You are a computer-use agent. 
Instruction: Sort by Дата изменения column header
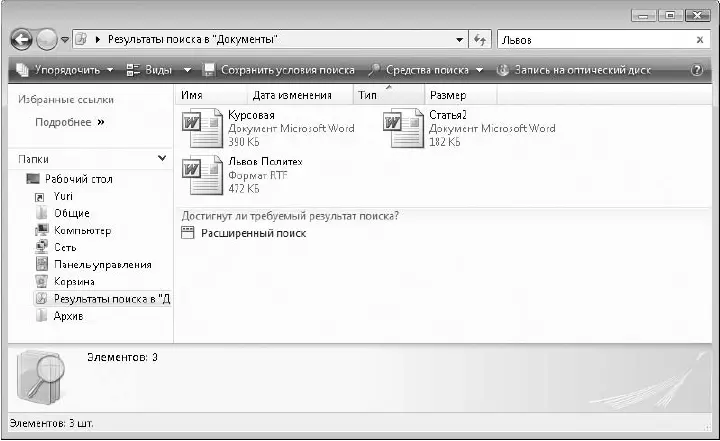[x=292, y=95]
